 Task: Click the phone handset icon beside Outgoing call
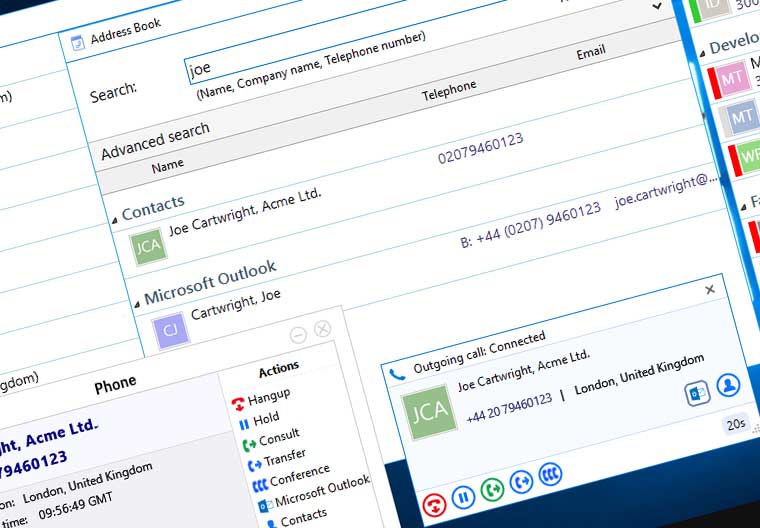tap(397, 374)
